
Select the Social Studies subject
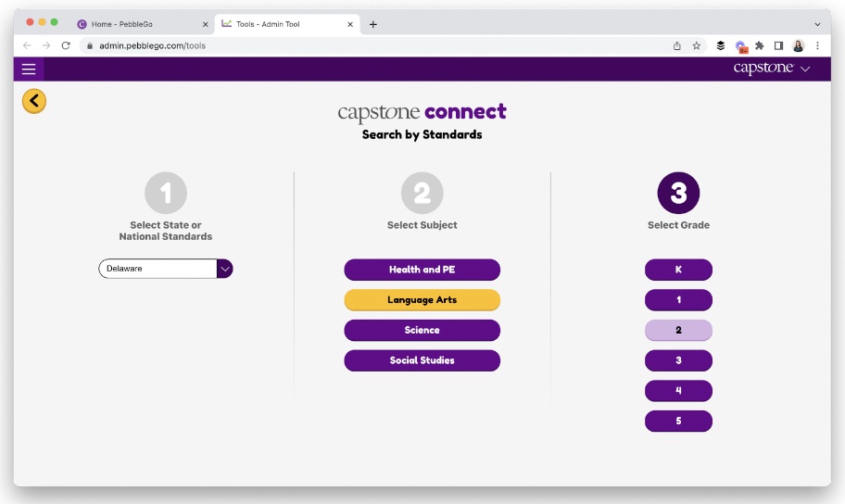pos(422,360)
